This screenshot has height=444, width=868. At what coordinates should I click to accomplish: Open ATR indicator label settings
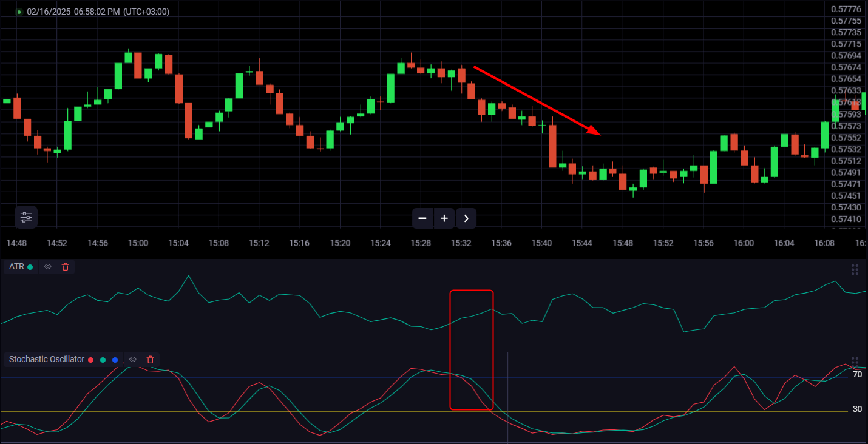(x=16, y=266)
